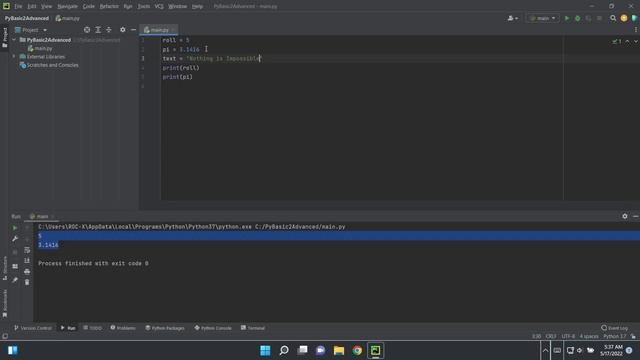
Task: Expand the External Libraries node
Action: pyautogui.click(x=14, y=57)
